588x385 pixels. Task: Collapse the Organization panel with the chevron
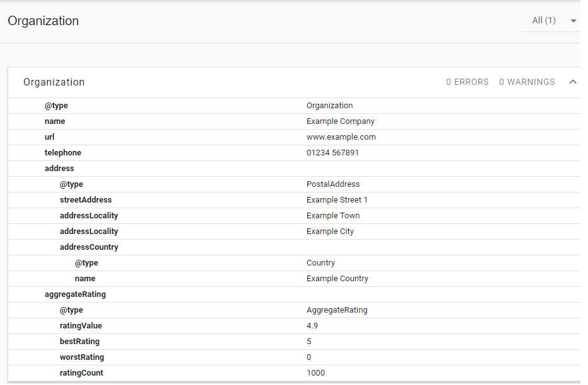pos(572,82)
